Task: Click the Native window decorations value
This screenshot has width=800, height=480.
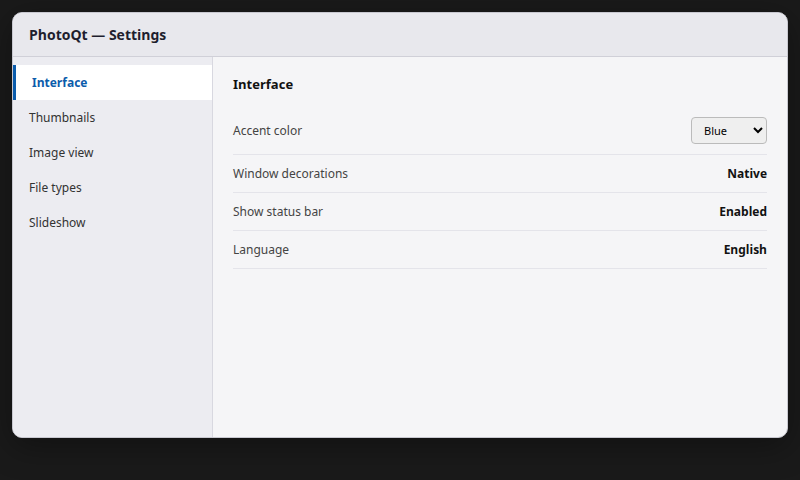Action: [x=747, y=174]
